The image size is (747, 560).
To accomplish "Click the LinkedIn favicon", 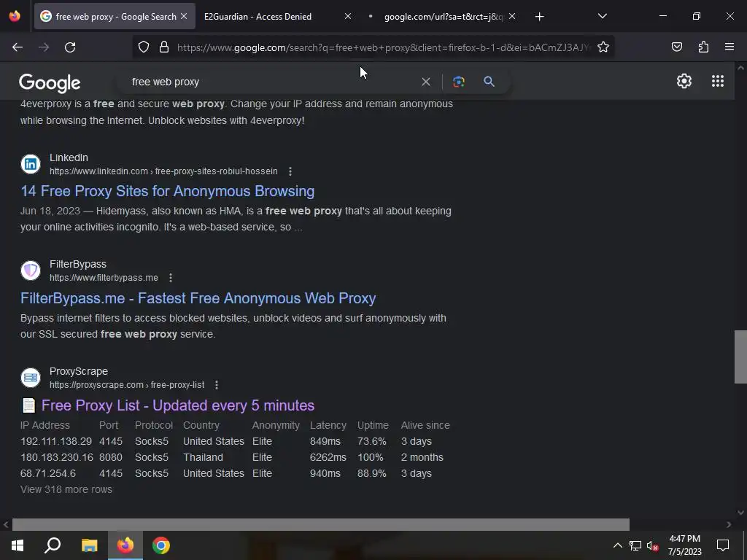I will click(x=31, y=164).
